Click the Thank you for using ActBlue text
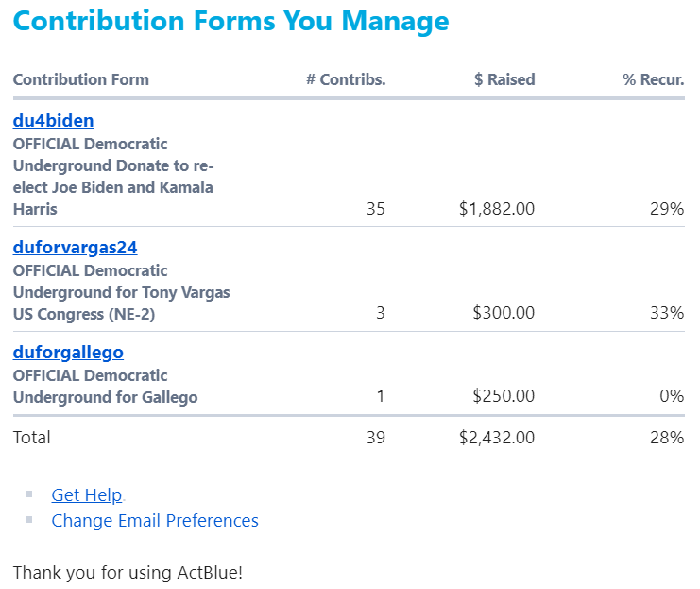 click(x=128, y=573)
